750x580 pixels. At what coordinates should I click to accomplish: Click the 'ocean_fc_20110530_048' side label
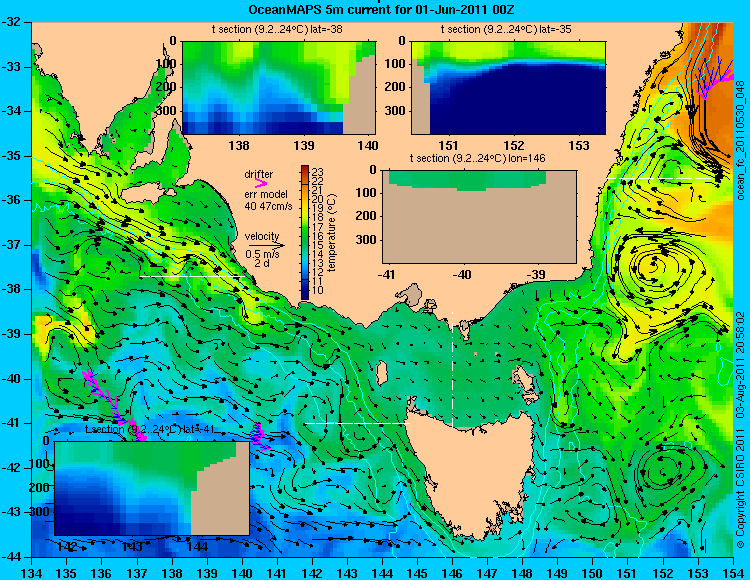click(x=740, y=140)
